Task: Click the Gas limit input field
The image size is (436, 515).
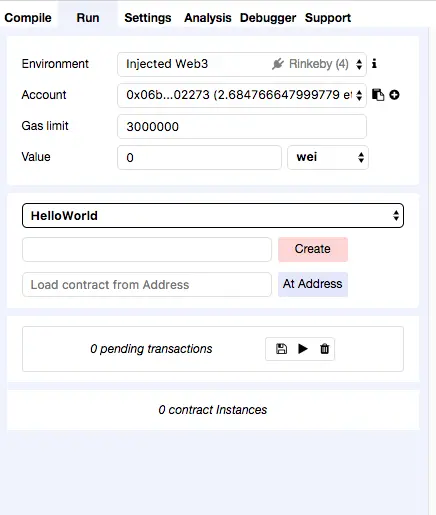Action: point(242,126)
